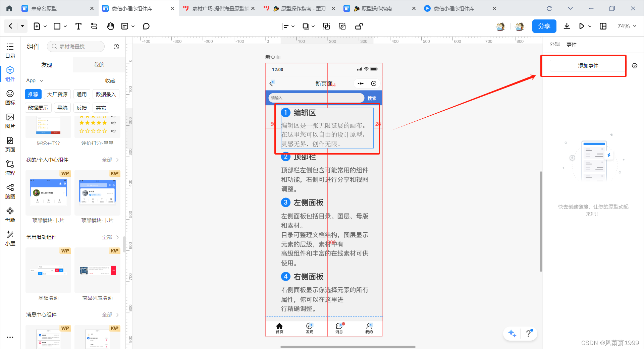Click the canvas horizontal scrollbar
The width and height of the screenshot is (644, 349).
(348, 347)
